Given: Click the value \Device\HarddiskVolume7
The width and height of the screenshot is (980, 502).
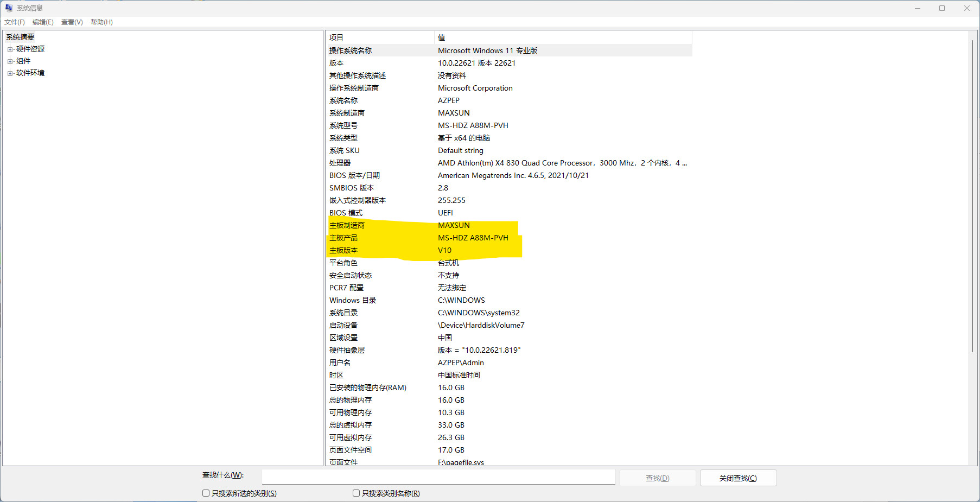Looking at the screenshot, I should [481, 325].
